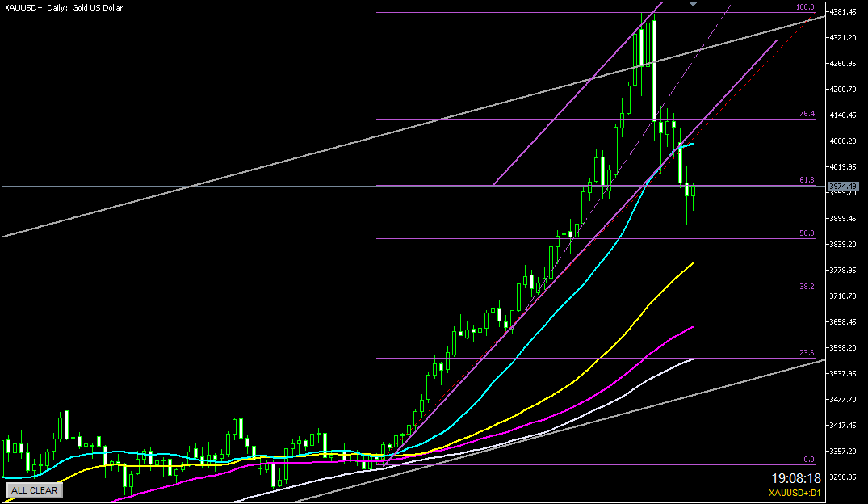Image resolution: width=868 pixels, height=504 pixels.
Task: Click the latest candlestick on the chart
Action: click(693, 192)
